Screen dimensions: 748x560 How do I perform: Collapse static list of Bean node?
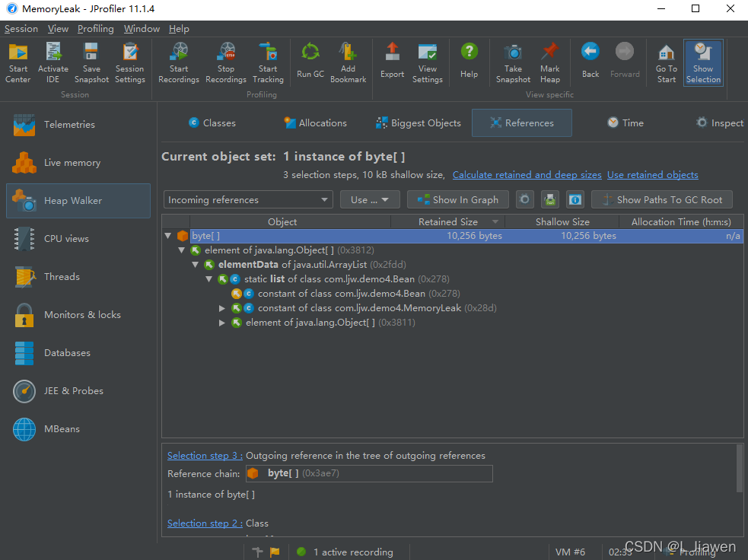(x=209, y=279)
